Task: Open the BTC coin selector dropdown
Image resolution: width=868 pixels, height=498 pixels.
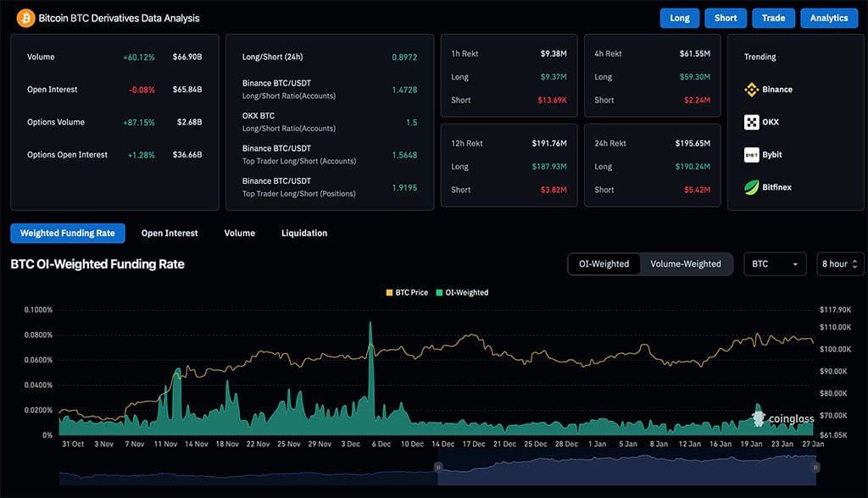Action: click(774, 263)
